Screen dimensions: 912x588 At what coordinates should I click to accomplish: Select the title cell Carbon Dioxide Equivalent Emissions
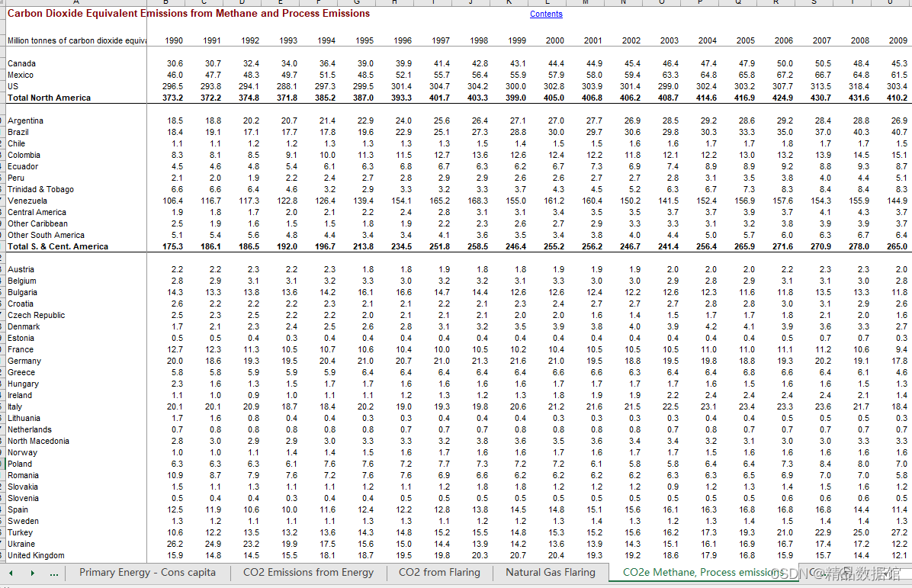(x=188, y=14)
